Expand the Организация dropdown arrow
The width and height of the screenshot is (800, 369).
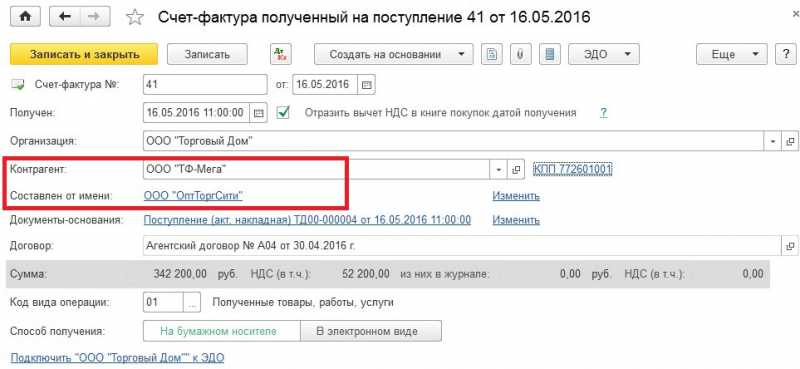pos(772,141)
